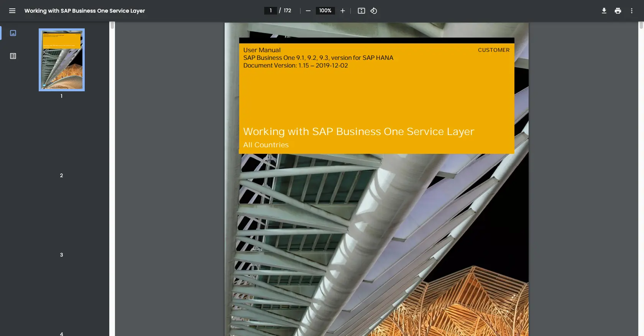Click the total page count '172'
The height and width of the screenshot is (336, 644).
287,11
